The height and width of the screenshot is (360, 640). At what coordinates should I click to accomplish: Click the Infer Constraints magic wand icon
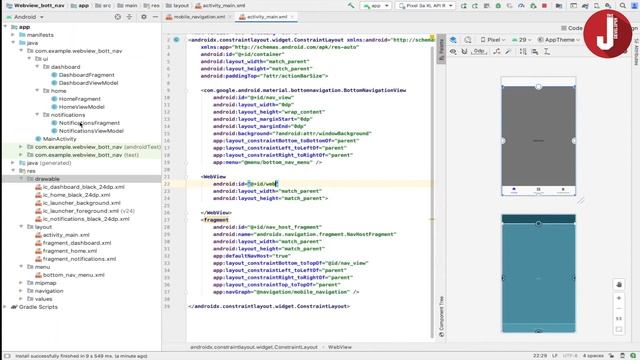pos(508,51)
